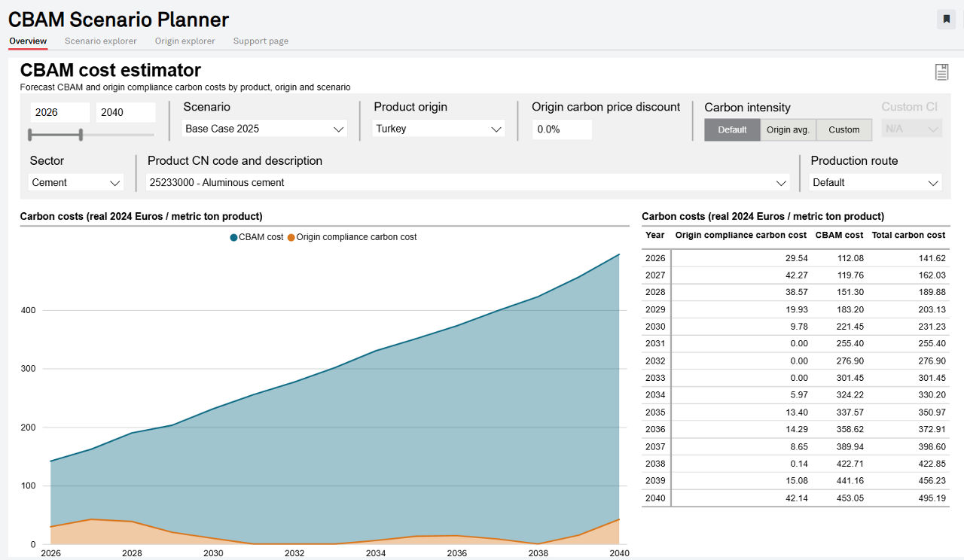Click the CBAM cost legend marker

point(233,237)
